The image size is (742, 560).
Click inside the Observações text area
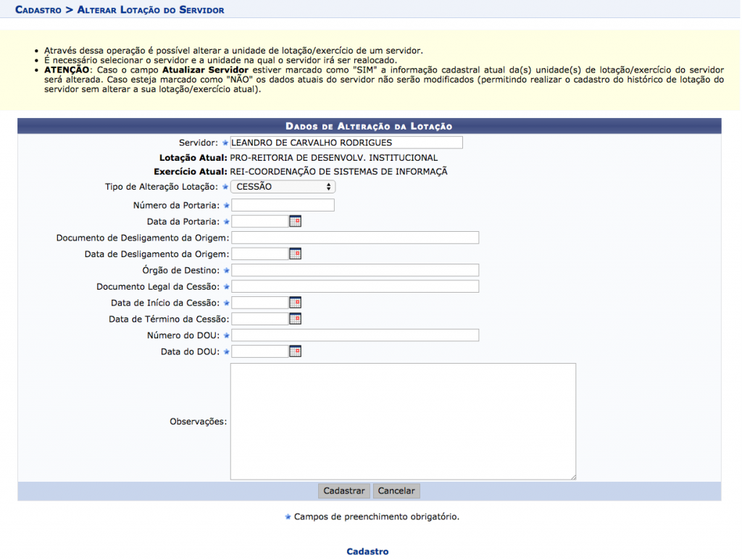[403, 421]
